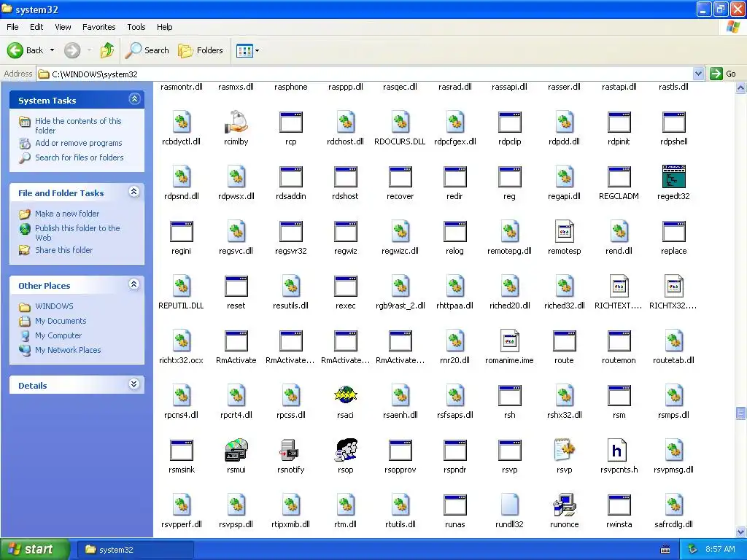Open the Views dropdown button
This screenshot has width=747, height=560.
(248, 50)
